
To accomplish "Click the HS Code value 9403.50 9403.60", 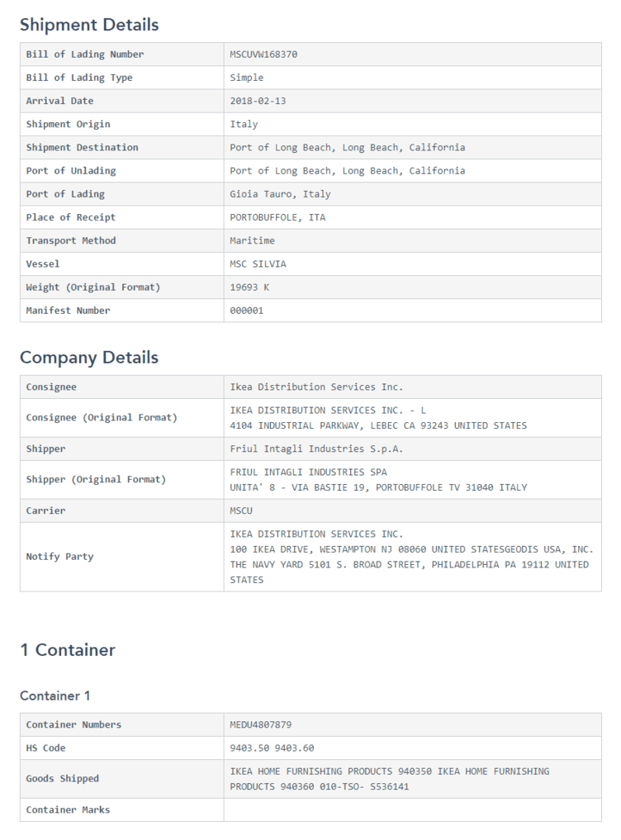I will [272, 747].
